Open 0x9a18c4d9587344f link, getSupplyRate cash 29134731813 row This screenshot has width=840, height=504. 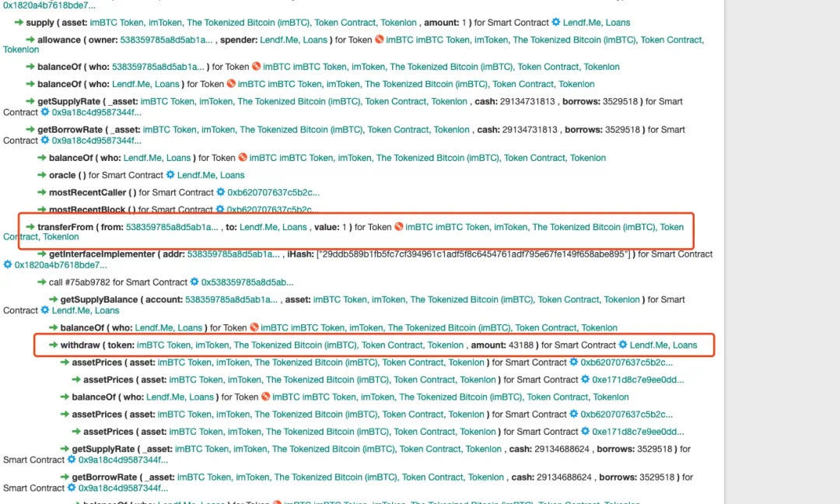pos(96,113)
